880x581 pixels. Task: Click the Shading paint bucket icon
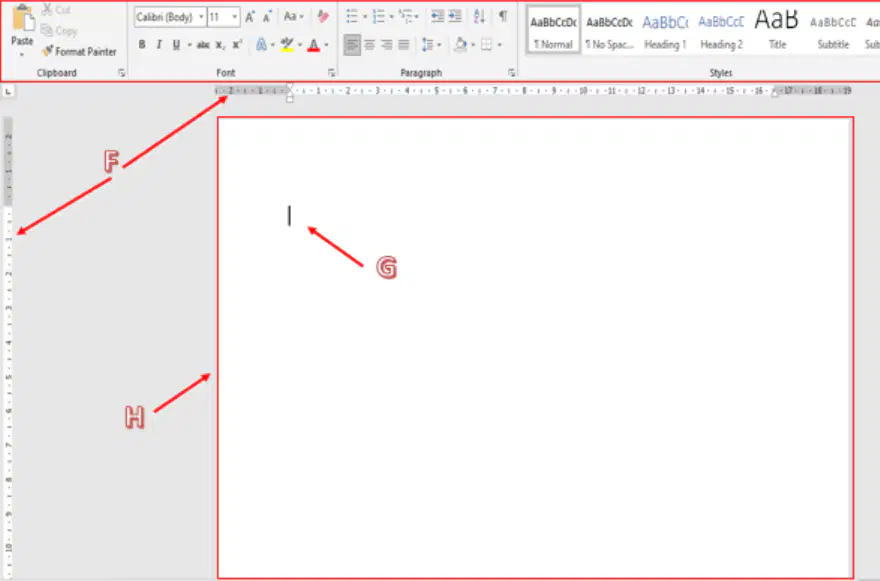[x=461, y=44]
